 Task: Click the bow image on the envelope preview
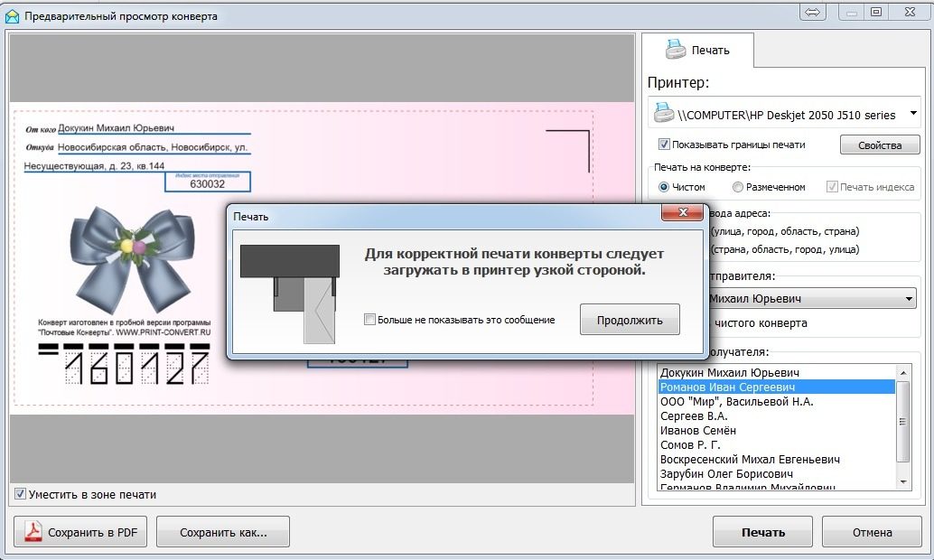click(132, 258)
